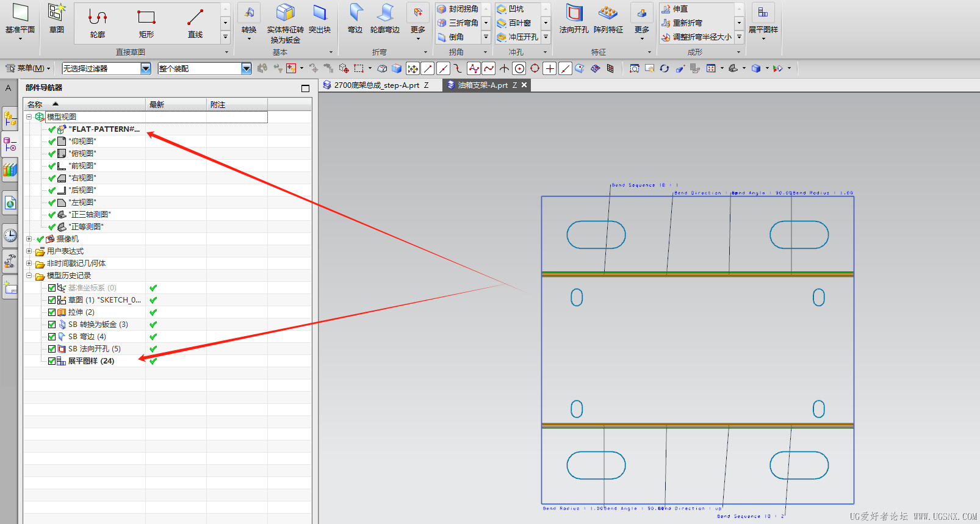Select the "正等测图" model view
The height and width of the screenshot is (524, 980).
tap(86, 227)
